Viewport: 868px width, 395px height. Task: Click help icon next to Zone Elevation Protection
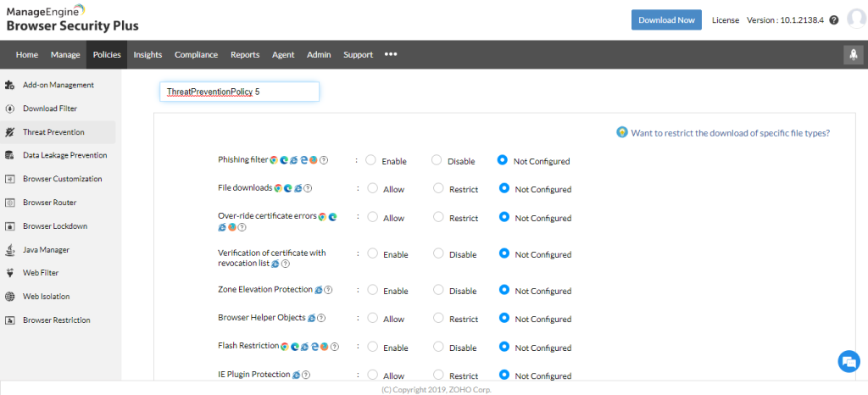point(328,290)
